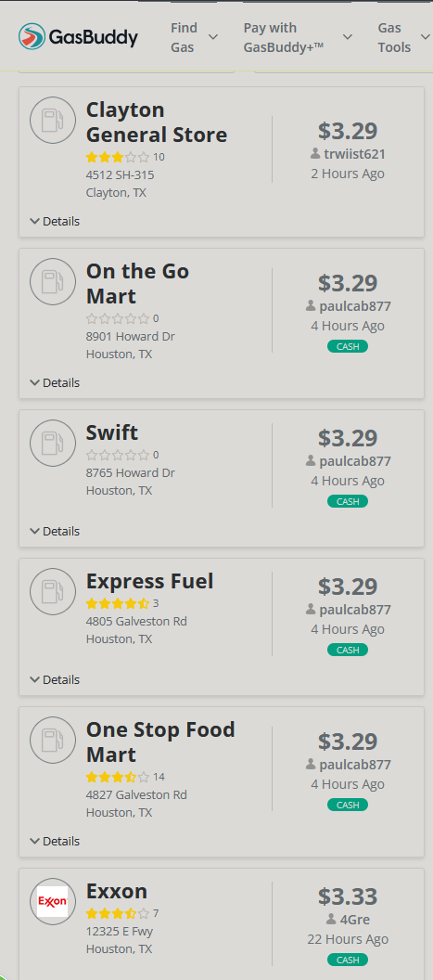Click the GasBuddy logo

tap(78, 37)
